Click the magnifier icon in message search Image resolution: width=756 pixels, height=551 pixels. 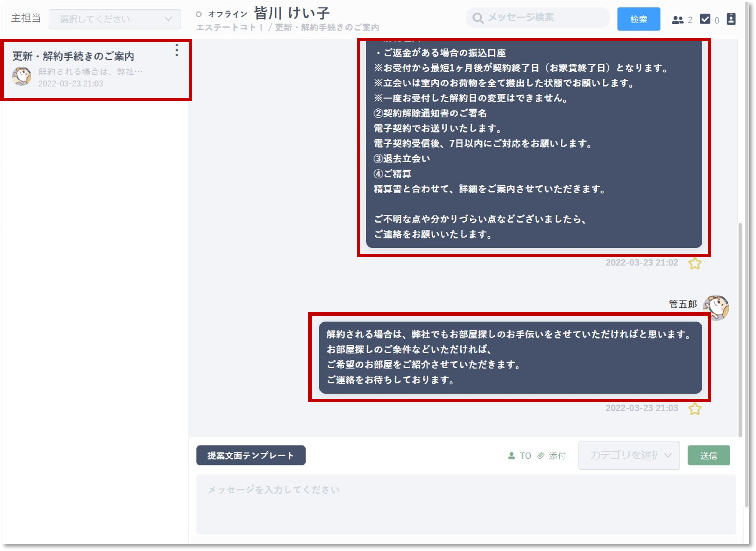coord(478,18)
